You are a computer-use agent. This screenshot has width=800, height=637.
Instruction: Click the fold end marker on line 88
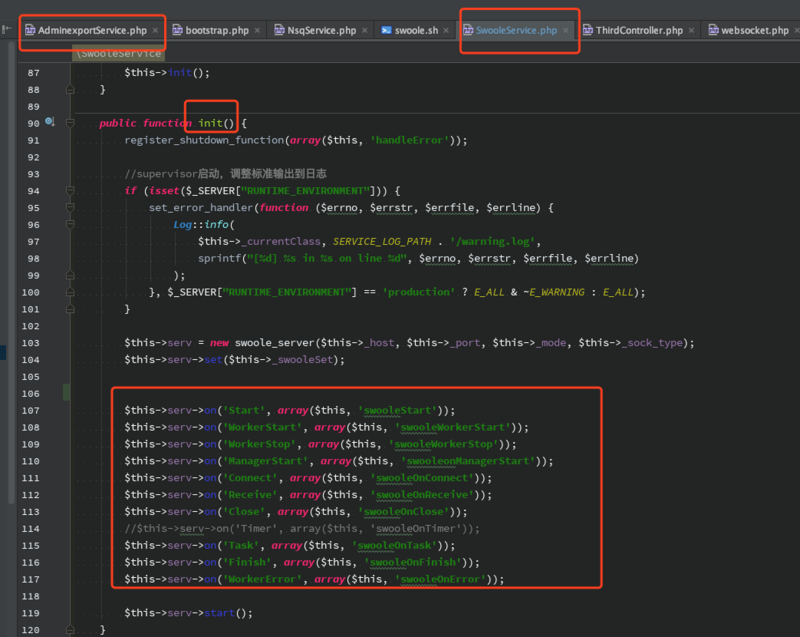pos(70,89)
